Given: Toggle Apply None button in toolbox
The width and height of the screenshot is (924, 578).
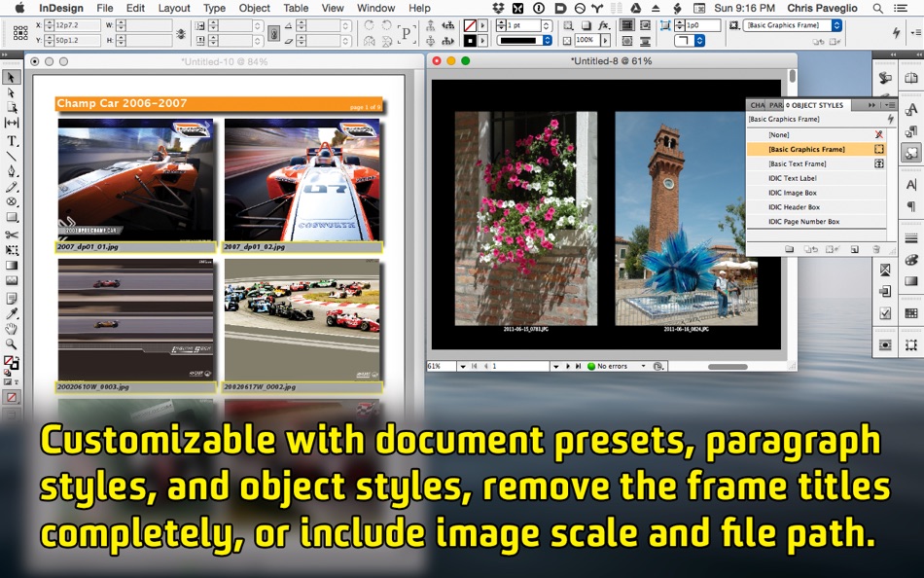Looking at the screenshot, I should pos(12,397).
